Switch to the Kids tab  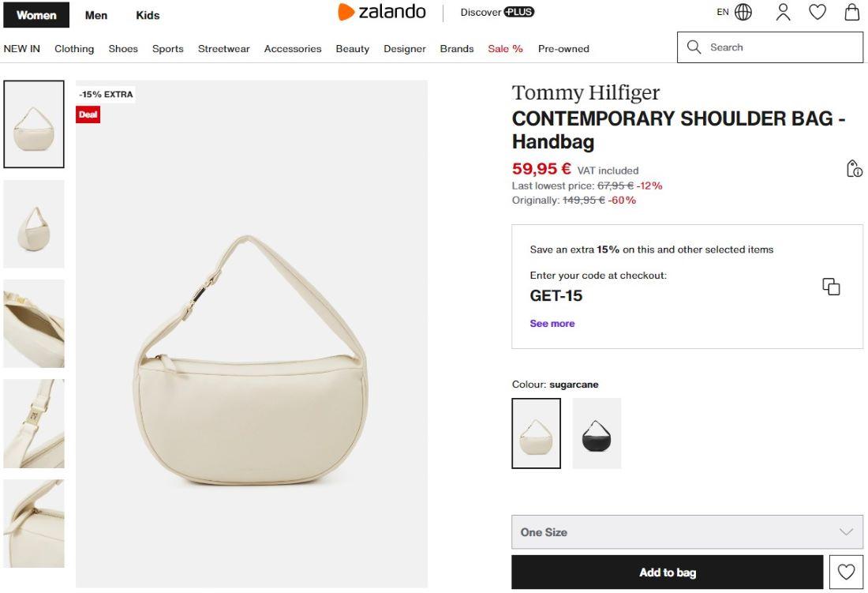[148, 15]
